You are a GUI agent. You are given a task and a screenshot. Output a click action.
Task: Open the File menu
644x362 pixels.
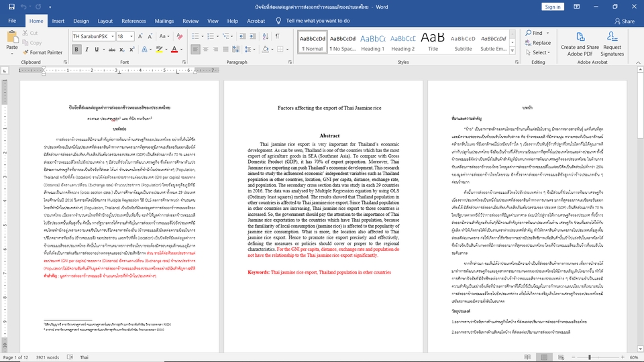12,21
